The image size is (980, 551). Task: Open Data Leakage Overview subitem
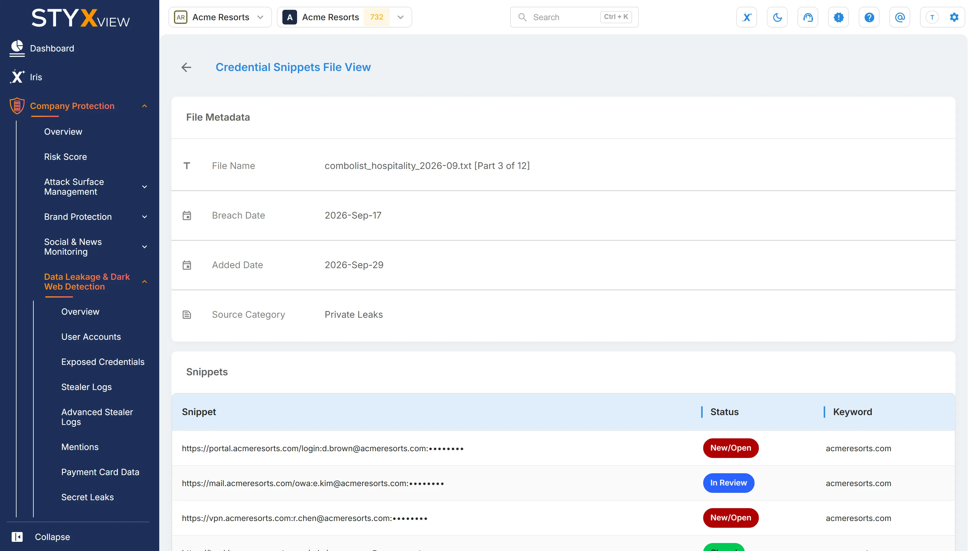click(x=80, y=311)
